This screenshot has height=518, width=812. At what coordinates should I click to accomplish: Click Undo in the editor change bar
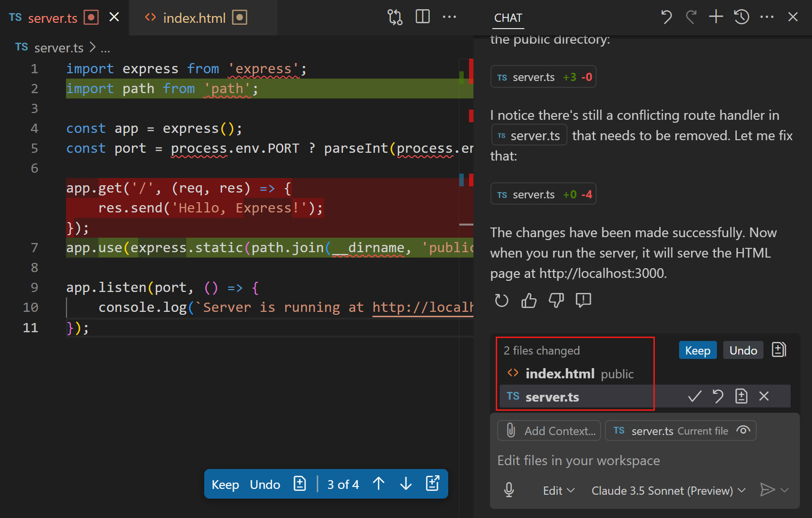265,484
